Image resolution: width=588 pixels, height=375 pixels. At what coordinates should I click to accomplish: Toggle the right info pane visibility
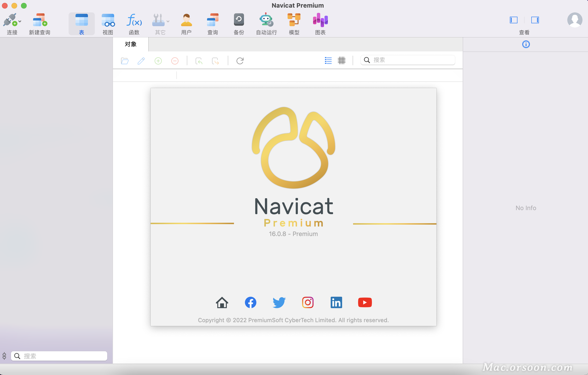[x=535, y=20]
